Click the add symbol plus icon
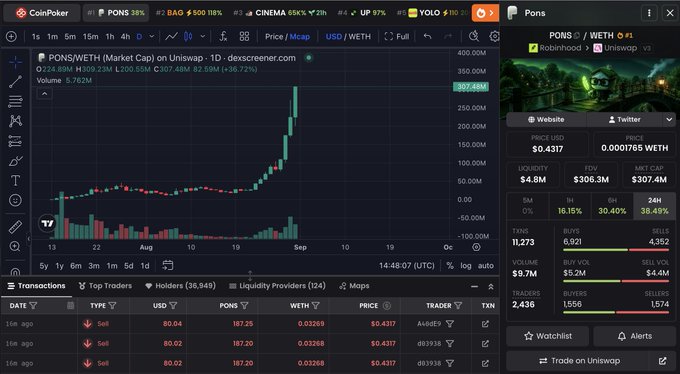 coord(11,36)
